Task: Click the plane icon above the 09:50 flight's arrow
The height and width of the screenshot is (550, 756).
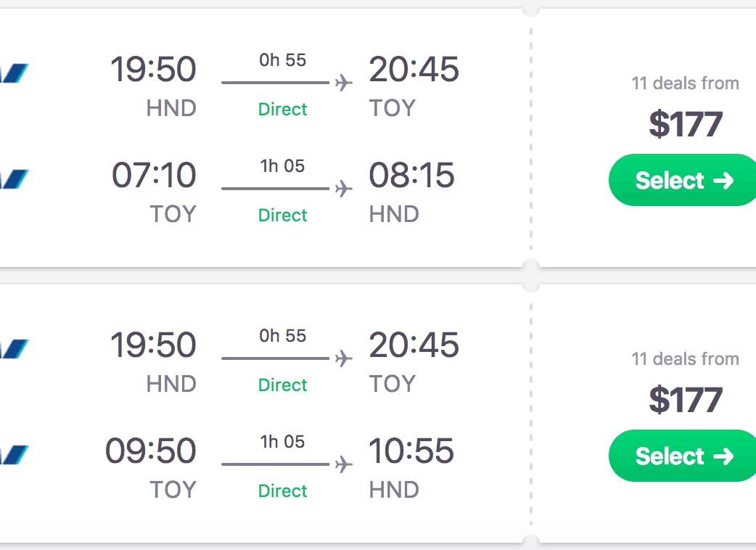Action: pyautogui.click(x=344, y=358)
